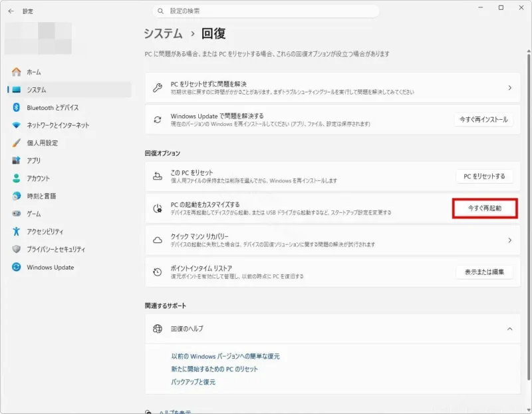
Task: Click the Windows Update refresh arrows icon
Action: pos(158,120)
